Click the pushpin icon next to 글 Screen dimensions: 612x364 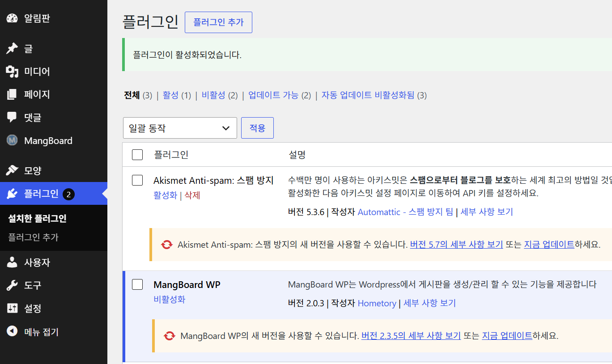tap(12, 48)
